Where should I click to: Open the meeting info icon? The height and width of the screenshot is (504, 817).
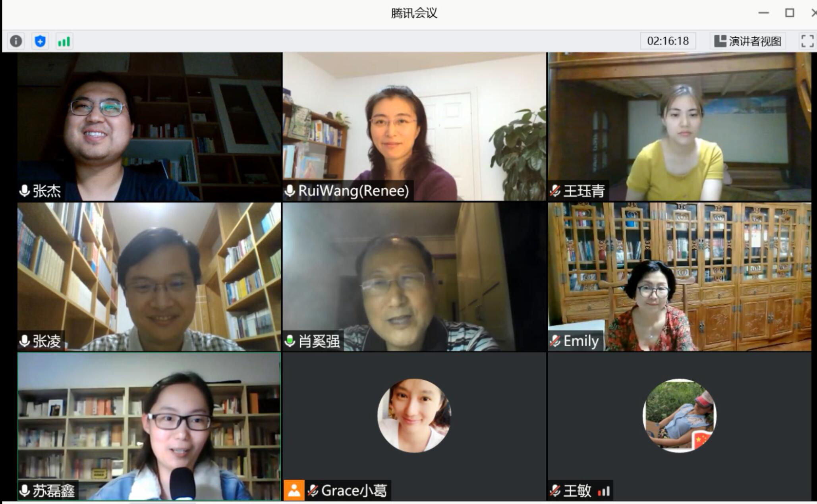[x=16, y=41]
